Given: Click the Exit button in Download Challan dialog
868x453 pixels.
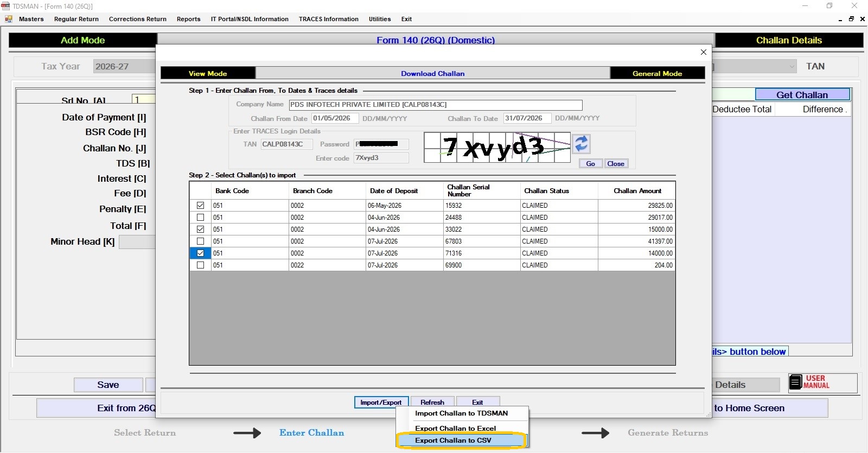Looking at the screenshot, I should [x=477, y=403].
